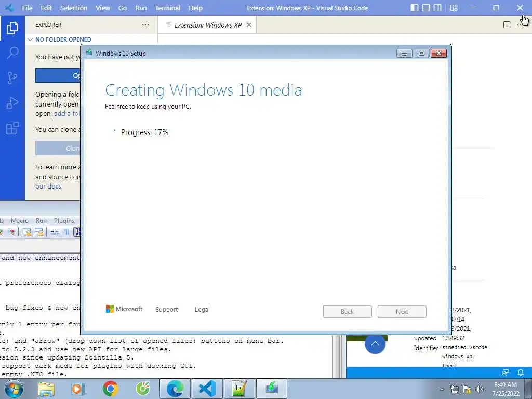
Task: Click 'our docs' link in Explorer
Action: click(x=48, y=187)
